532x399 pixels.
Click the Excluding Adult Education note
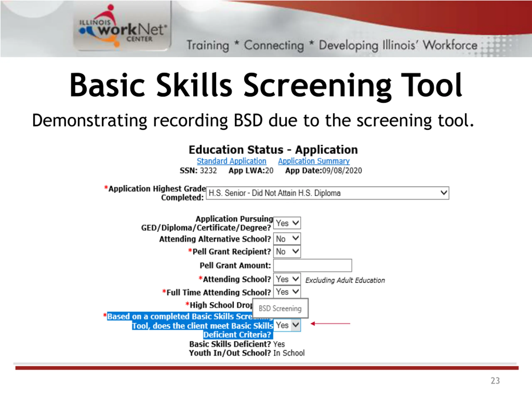(x=345, y=280)
